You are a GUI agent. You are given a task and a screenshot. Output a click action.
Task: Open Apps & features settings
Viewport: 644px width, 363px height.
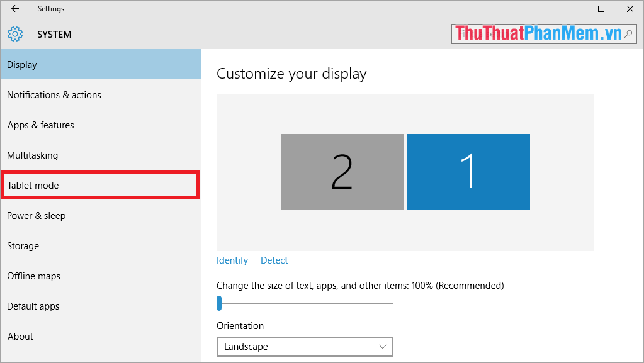[x=40, y=125]
